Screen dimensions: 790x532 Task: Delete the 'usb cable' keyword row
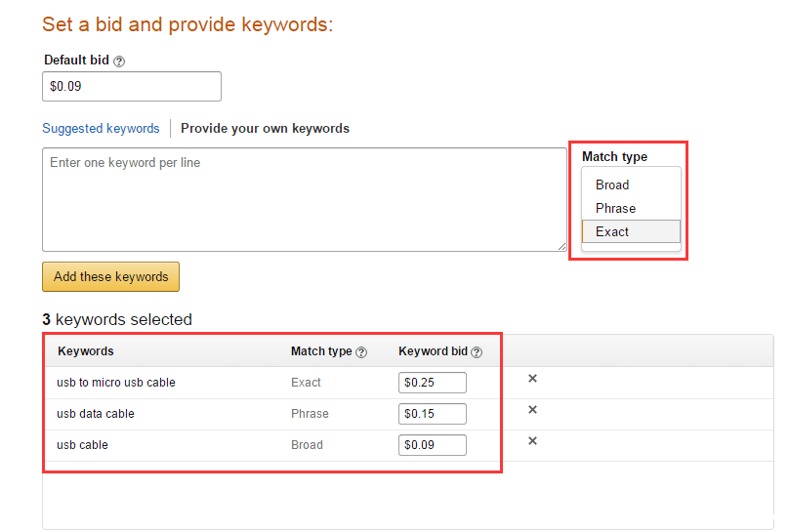pyautogui.click(x=532, y=441)
